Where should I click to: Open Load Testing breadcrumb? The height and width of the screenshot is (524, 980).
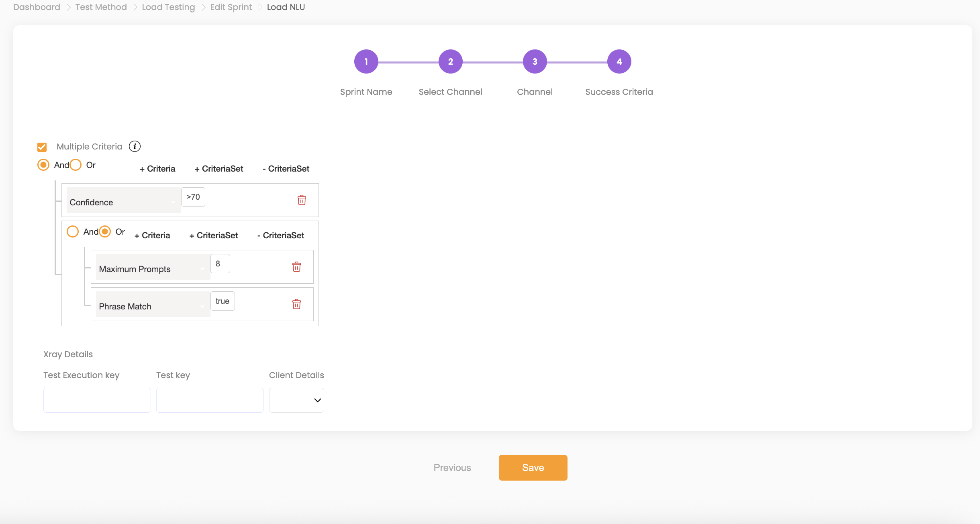pos(168,7)
